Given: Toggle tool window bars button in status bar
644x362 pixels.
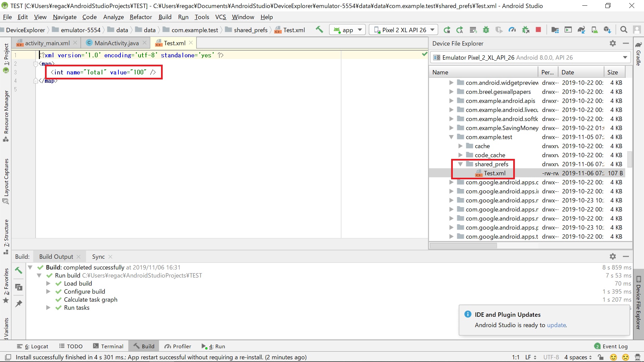Looking at the screenshot, I should coord(8,357).
